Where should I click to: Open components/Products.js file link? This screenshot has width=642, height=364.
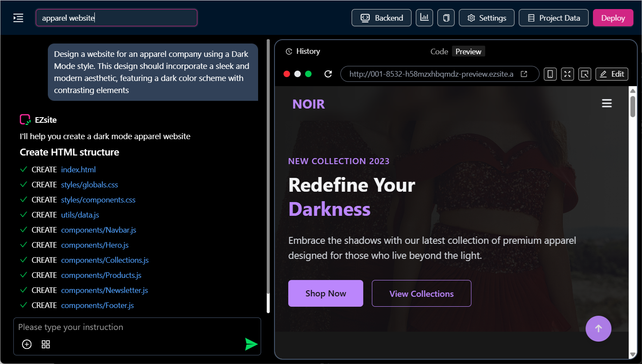click(101, 275)
